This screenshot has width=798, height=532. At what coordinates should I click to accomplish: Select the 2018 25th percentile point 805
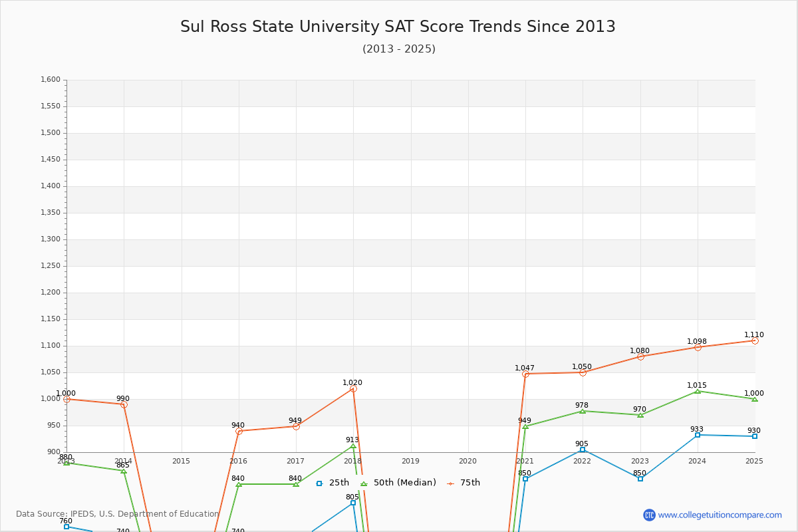[x=353, y=503]
